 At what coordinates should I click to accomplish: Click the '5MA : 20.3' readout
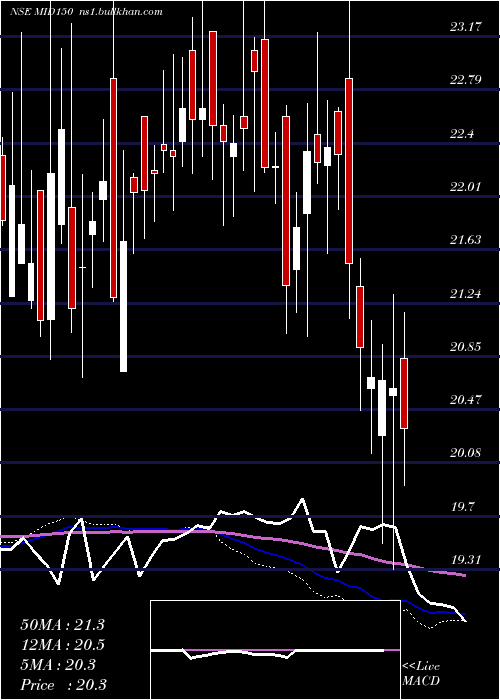(58, 665)
